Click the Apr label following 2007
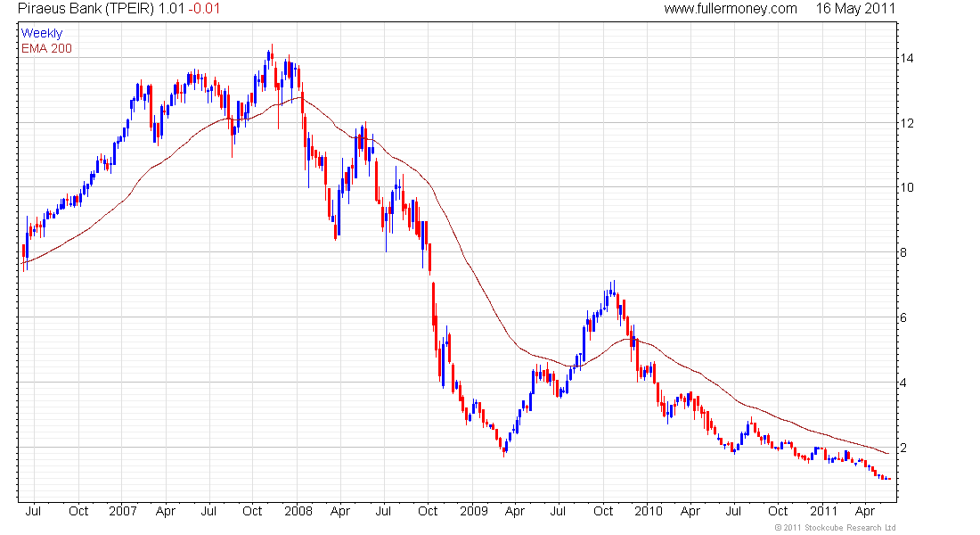 (166, 511)
